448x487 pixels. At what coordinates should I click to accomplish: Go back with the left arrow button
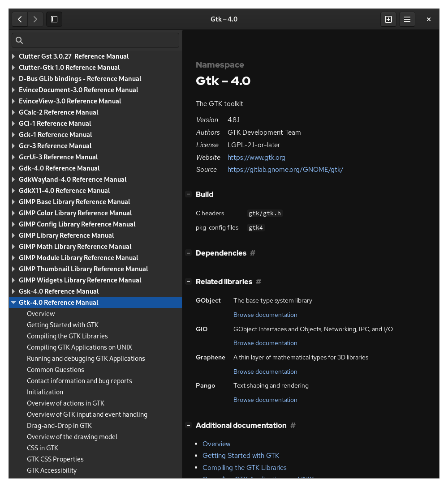[20, 19]
